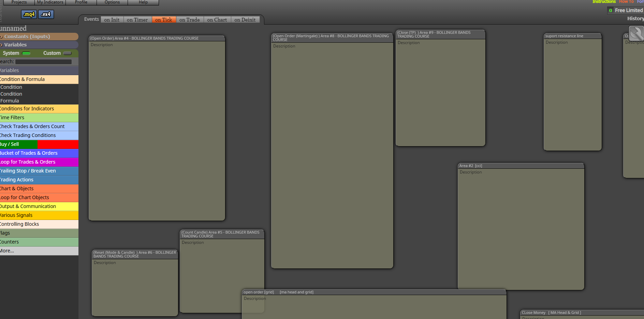Show More... block categories

39,251
